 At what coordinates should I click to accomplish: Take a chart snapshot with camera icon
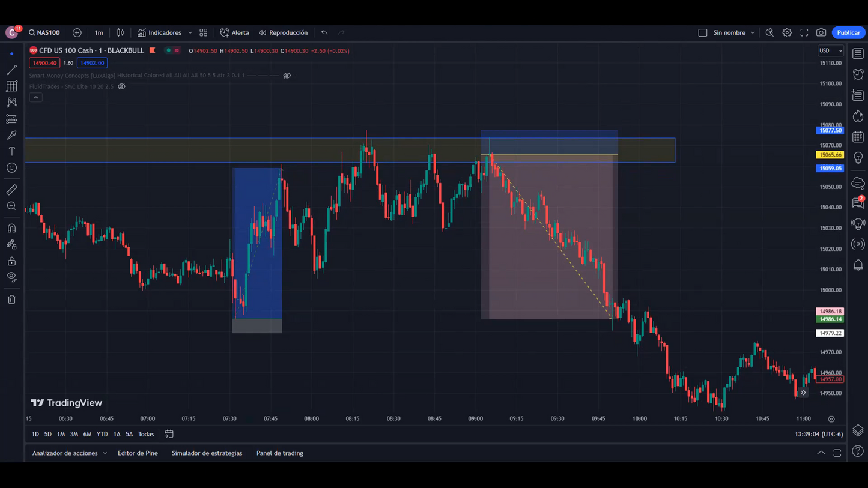pos(821,33)
